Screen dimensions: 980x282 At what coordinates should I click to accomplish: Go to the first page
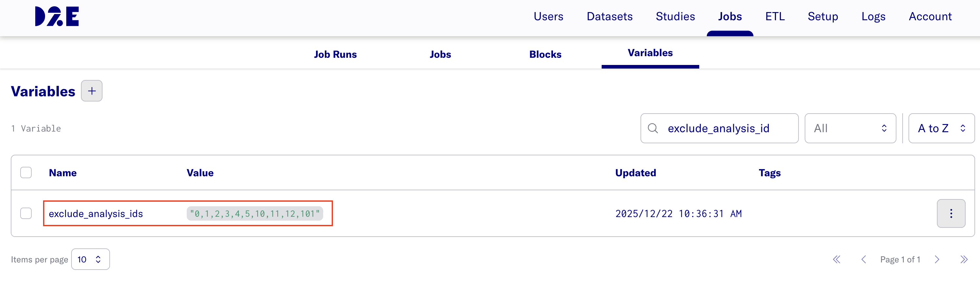837,259
